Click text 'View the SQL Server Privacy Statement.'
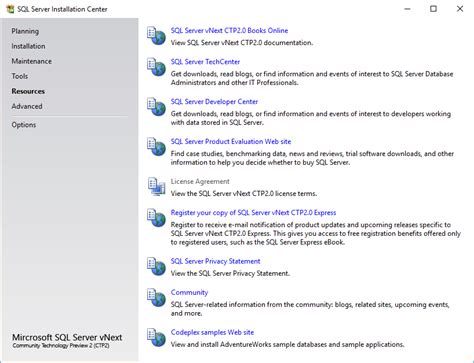 (x=230, y=273)
